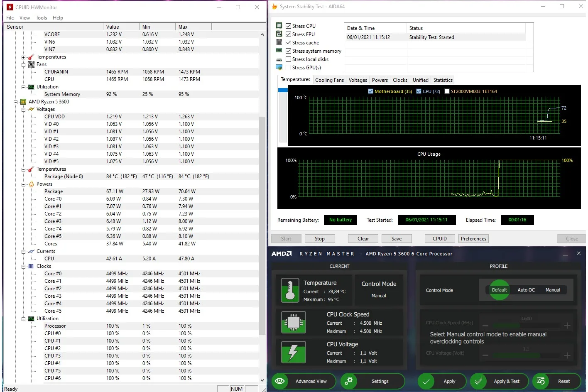Click the HWMonitor vertical scrollbar thumb

click(x=262, y=225)
